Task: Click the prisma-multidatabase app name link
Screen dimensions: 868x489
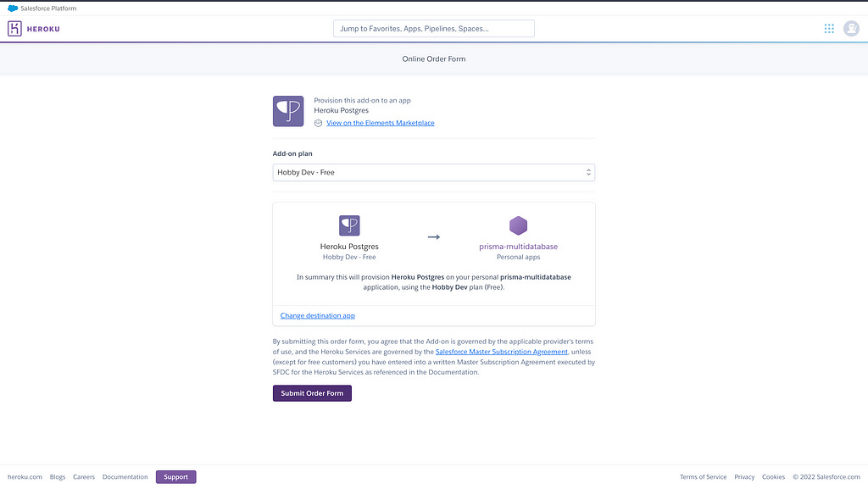Action: pyautogui.click(x=518, y=247)
